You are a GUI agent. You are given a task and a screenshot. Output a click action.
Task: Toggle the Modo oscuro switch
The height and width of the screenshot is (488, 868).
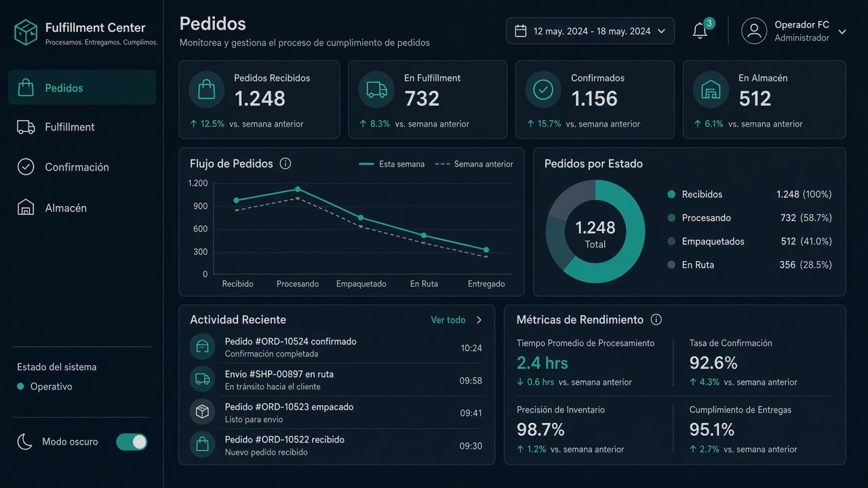point(132,442)
